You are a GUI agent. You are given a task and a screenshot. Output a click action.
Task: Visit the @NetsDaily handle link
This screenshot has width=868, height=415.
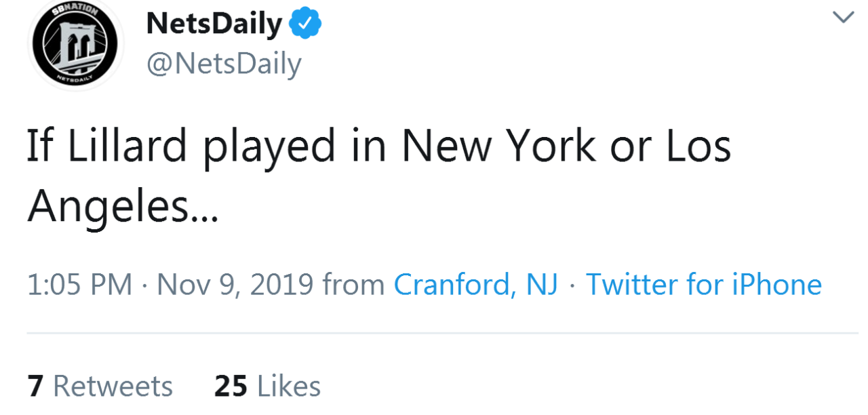(x=224, y=64)
